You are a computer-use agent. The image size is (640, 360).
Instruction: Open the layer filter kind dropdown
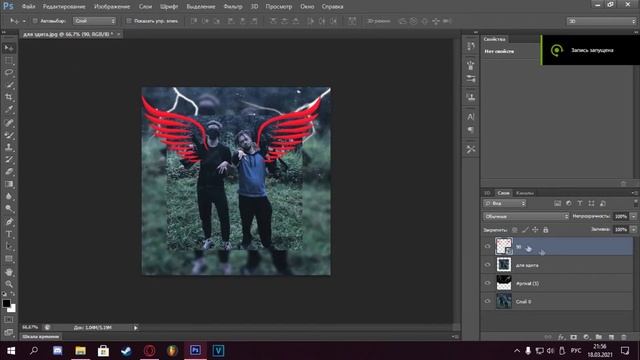point(505,203)
